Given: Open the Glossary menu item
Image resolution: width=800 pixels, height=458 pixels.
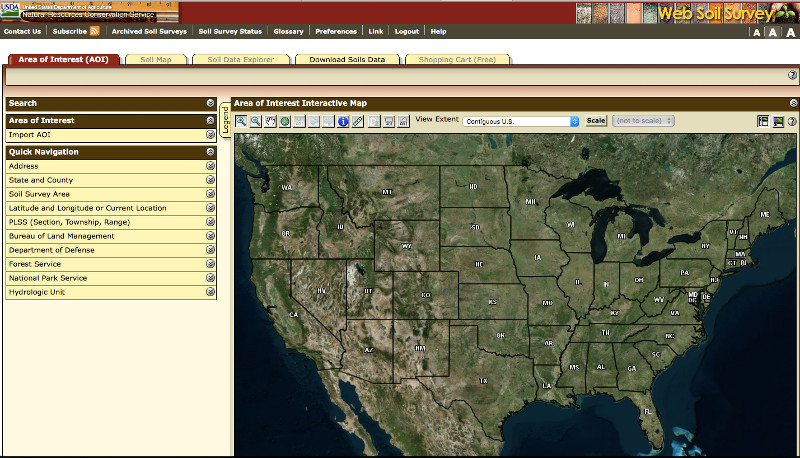Looking at the screenshot, I should click(288, 31).
